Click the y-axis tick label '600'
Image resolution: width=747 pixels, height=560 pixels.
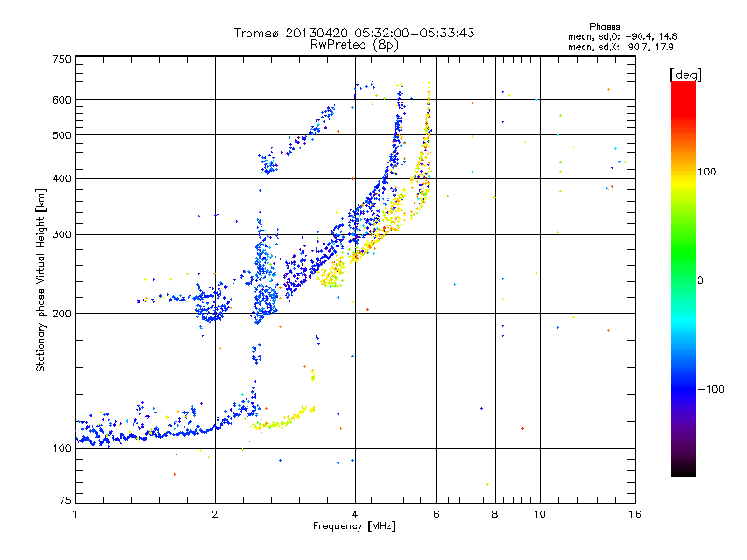pos(62,100)
